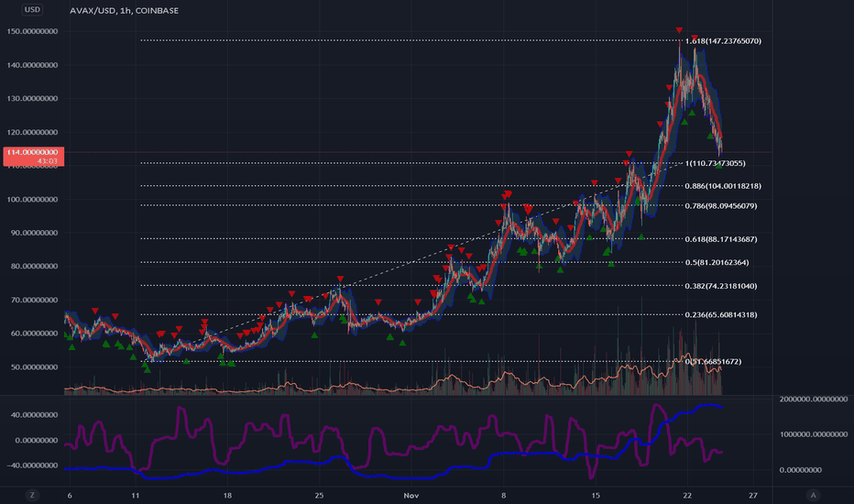Click the -40.00000000 oscillator axis label
The height and width of the screenshot is (504, 854).
tap(33, 466)
